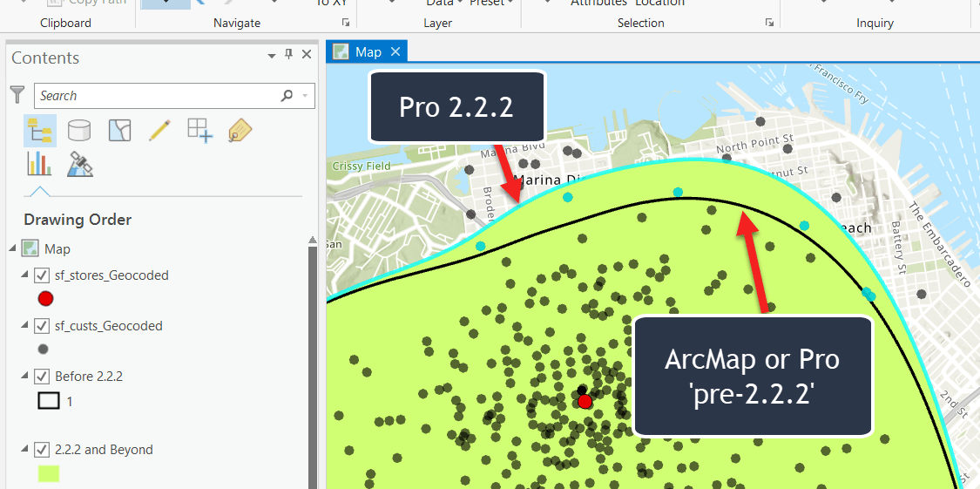Click the Map icon in the tree

30,248
